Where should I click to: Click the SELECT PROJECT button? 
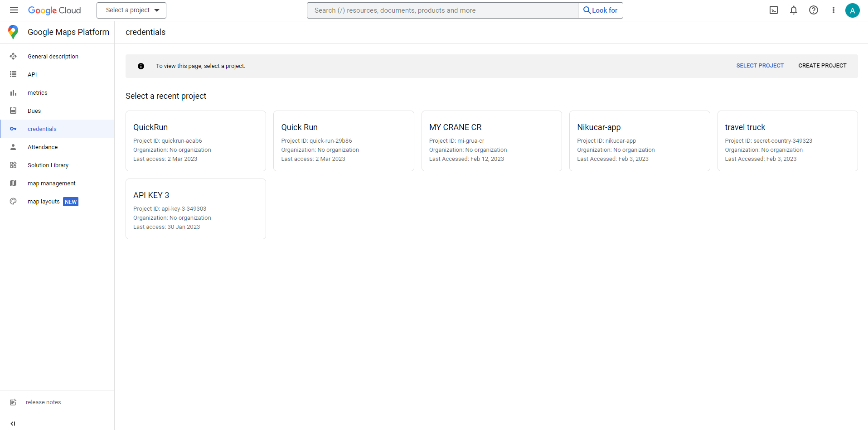760,66
